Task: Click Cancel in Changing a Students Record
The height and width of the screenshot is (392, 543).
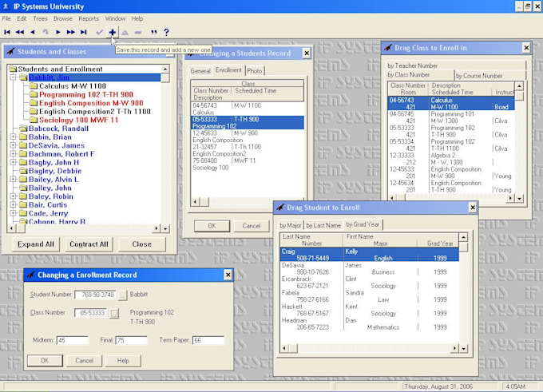Action: pos(252,226)
